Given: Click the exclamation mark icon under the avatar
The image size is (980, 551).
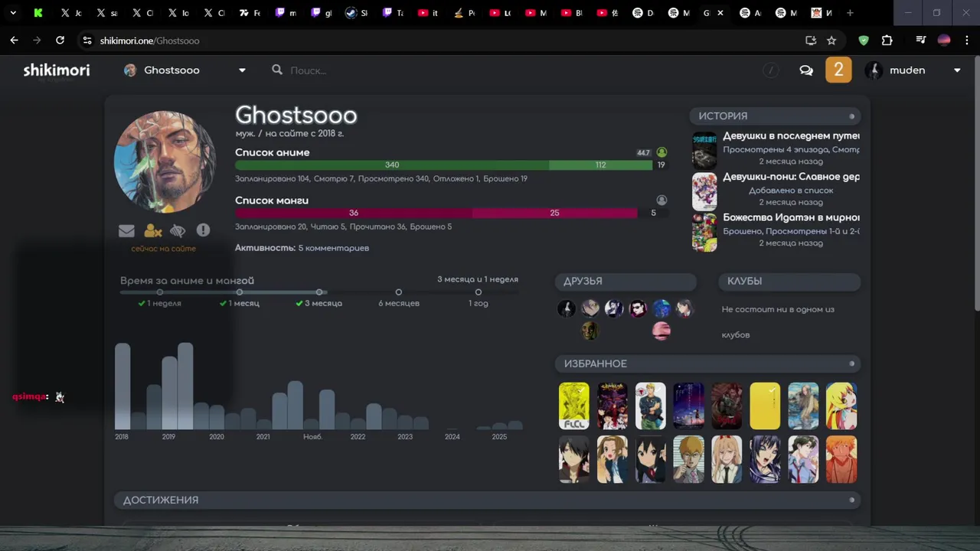Looking at the screenshot, I should coord(203,230).
